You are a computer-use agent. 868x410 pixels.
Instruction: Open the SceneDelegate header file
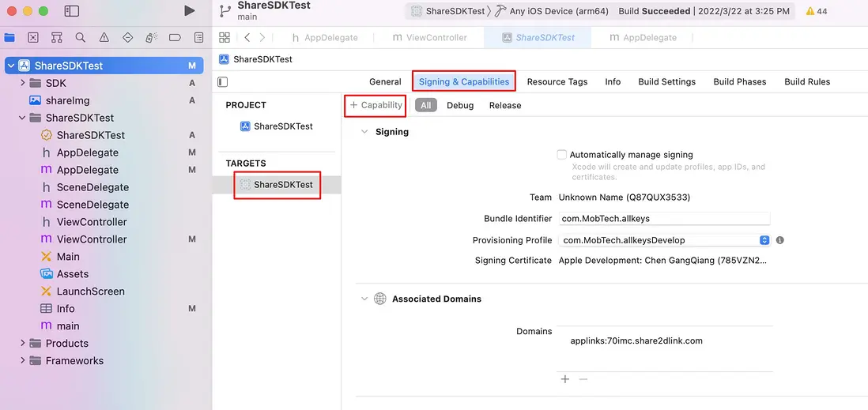pos(92,187)
